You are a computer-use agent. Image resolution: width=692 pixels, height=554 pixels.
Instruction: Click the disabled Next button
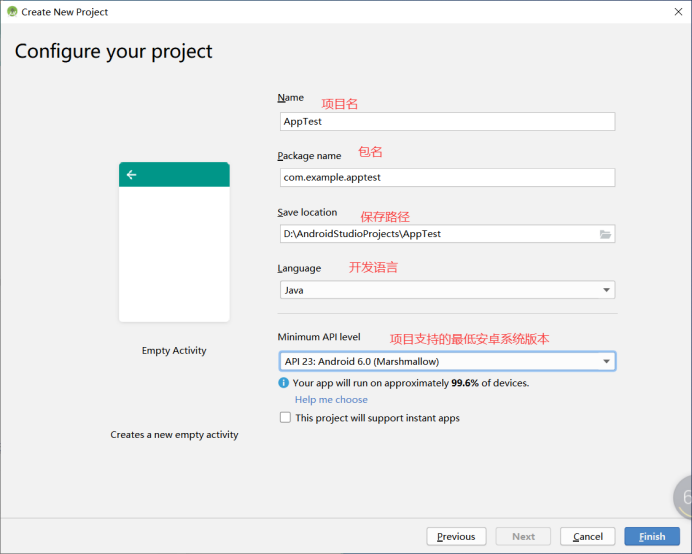523,536
